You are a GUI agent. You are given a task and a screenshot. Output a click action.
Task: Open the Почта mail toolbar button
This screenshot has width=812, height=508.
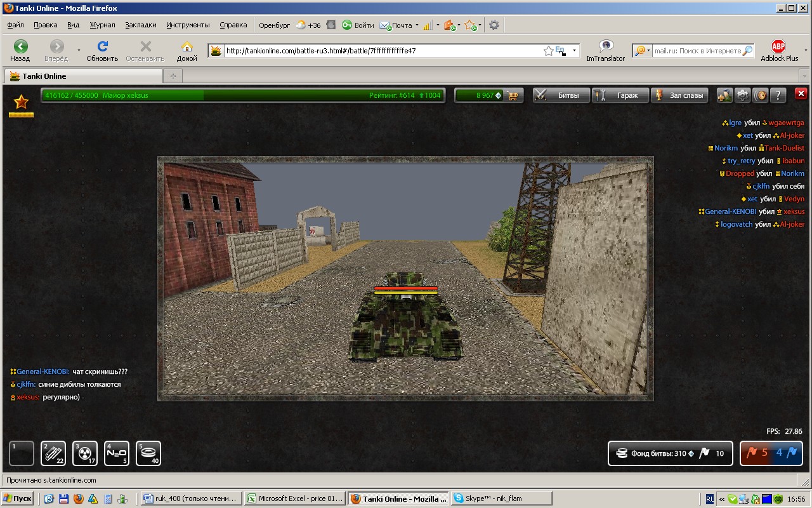pyautogui.click(x=396, y=25)
